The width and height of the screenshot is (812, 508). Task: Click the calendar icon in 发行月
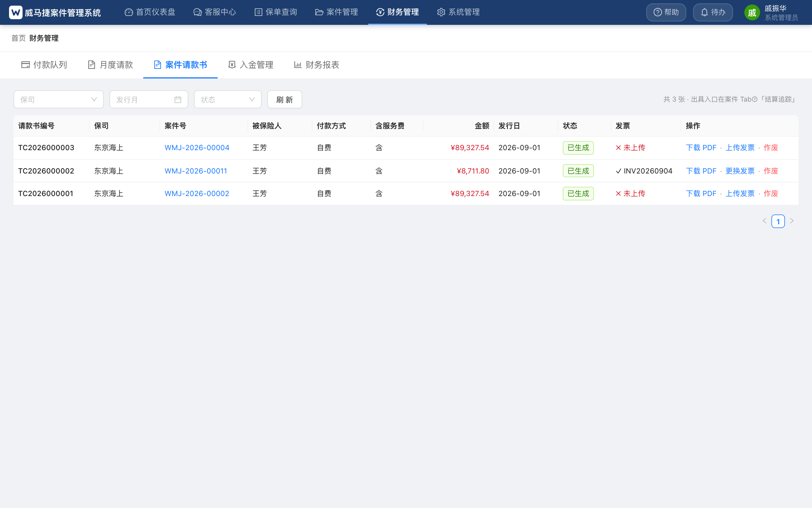click(178, 99)
